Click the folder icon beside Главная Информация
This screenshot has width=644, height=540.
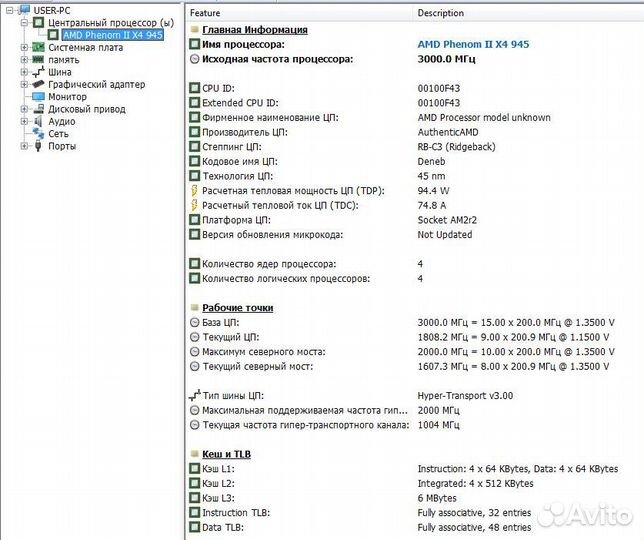click(195, 30)
